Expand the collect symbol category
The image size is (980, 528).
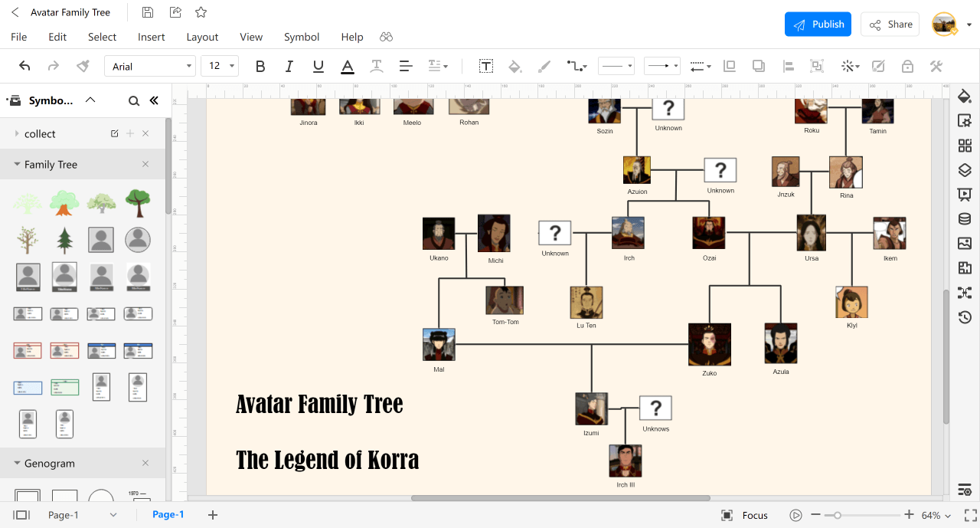coord(17,133)
